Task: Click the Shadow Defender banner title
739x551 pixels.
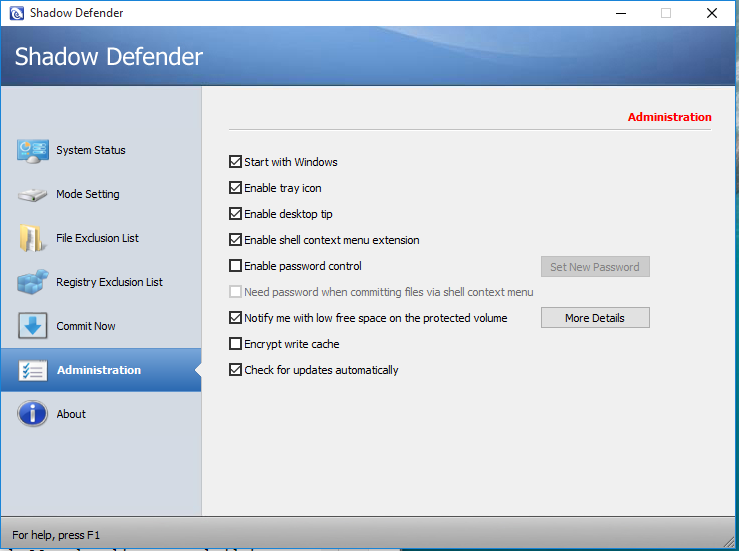Action: [x=109, y=57]
